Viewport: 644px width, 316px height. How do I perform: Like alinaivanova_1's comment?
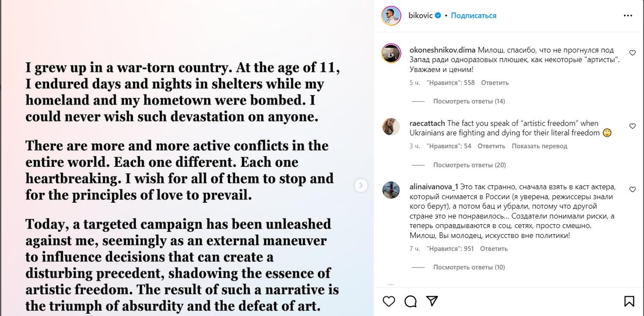pos(632,189)
